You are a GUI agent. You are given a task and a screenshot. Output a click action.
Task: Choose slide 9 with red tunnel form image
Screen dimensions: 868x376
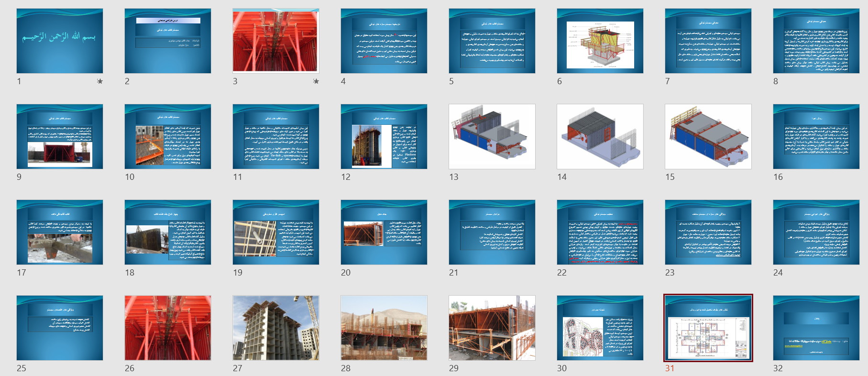(60, 136)
